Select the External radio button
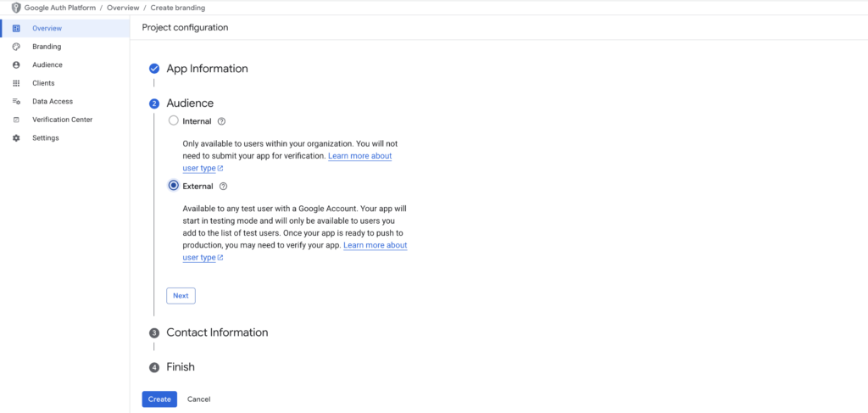The height and width of the screenshot is (413, 868). click(174, 186)
